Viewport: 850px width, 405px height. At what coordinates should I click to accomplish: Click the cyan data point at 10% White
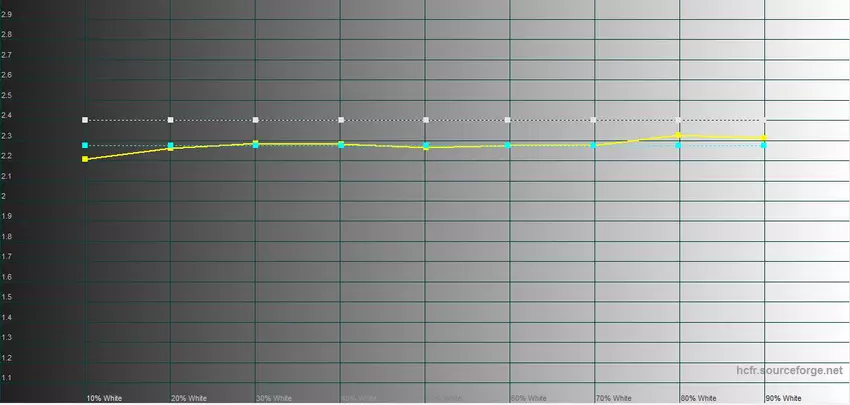pos(85,146)
